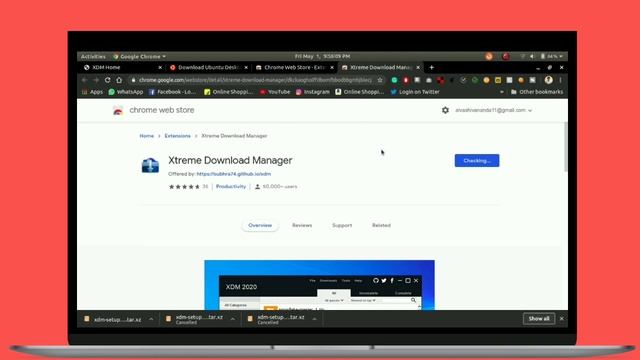Click the address bar URL
Viewport: 640px width, 360px height.
tap(255, 80)
